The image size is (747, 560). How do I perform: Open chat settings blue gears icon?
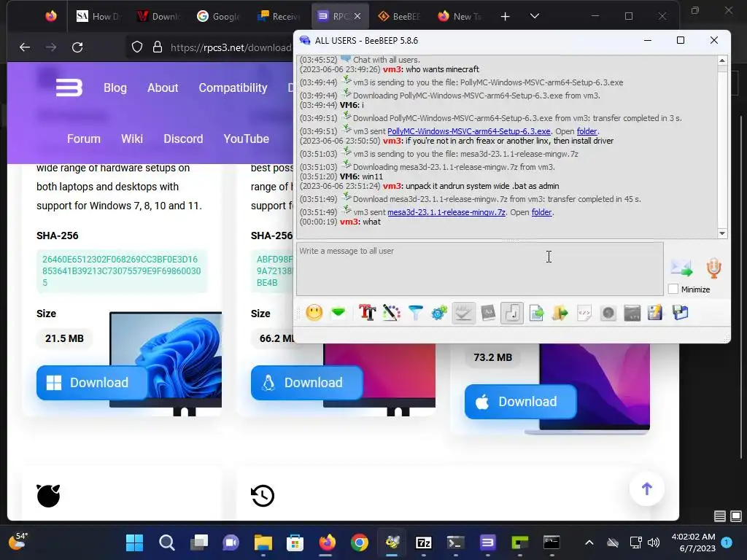tap(439, 313)
